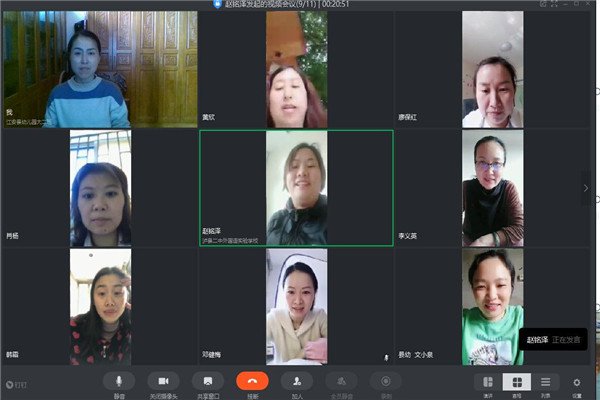
Task: Add participant using 加人 icon
Action: tap(297, 381)
